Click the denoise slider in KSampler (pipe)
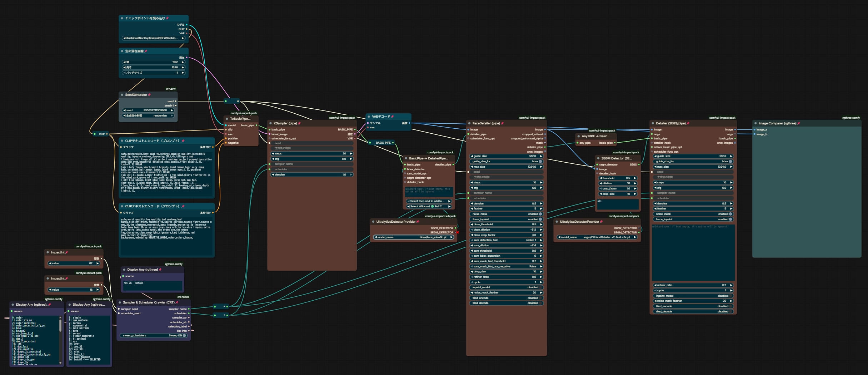 312,175
